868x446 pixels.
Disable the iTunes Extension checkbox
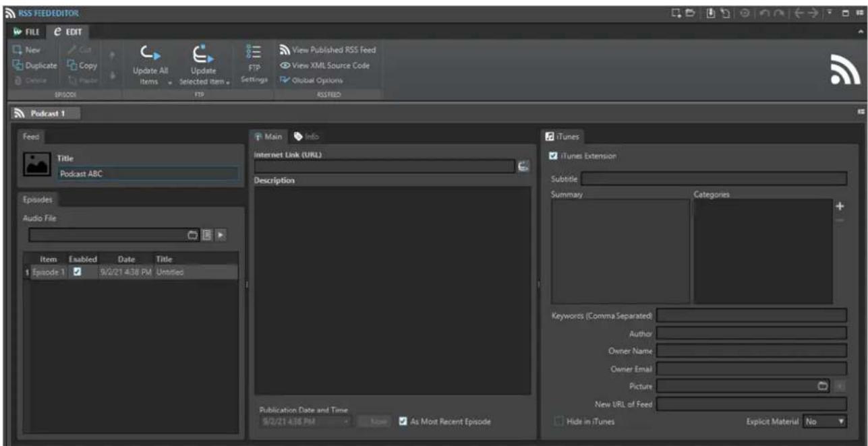554,156
